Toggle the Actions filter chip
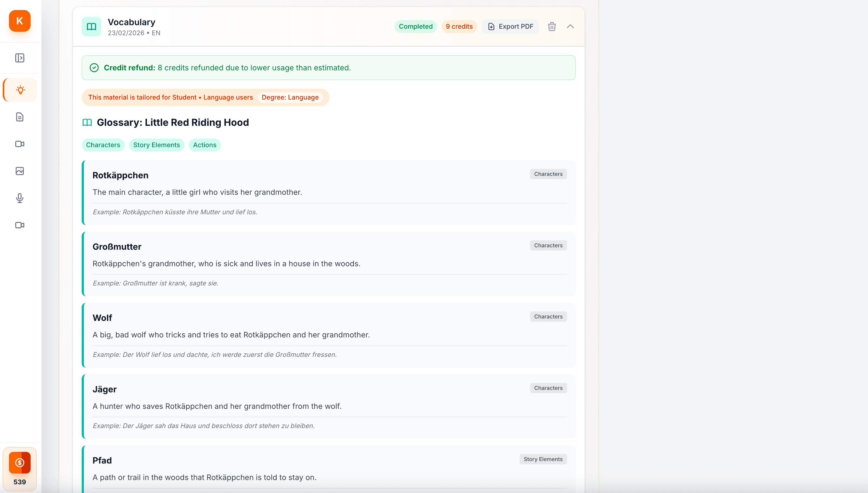The height and width of the screenshot is (493, 868). [x=205, y=145]
